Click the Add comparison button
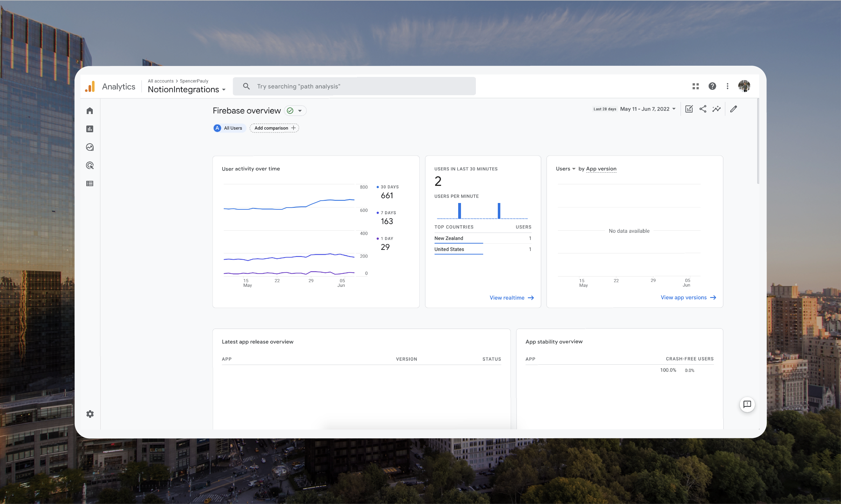This screenshot has width=841, height=504. point(274,128)
